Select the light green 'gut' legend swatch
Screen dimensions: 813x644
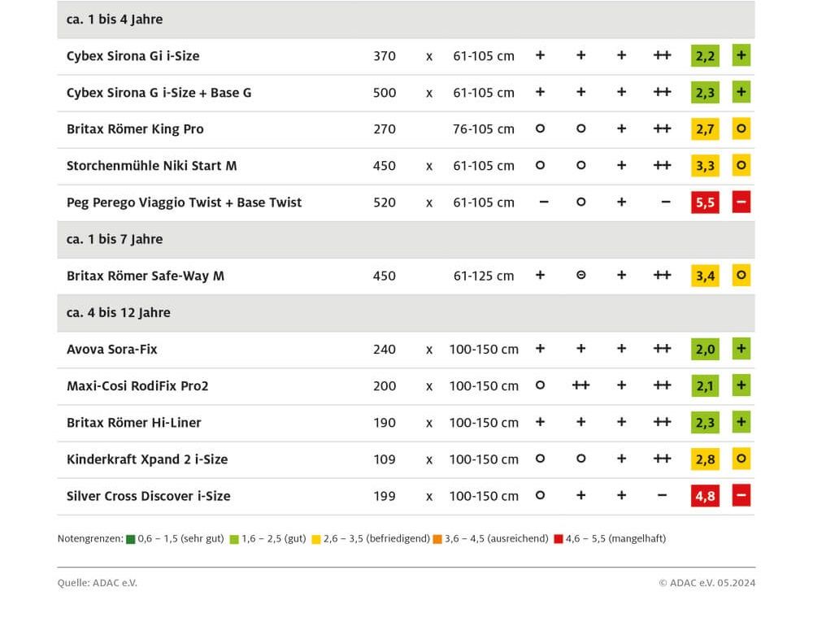tap(234, 539)
